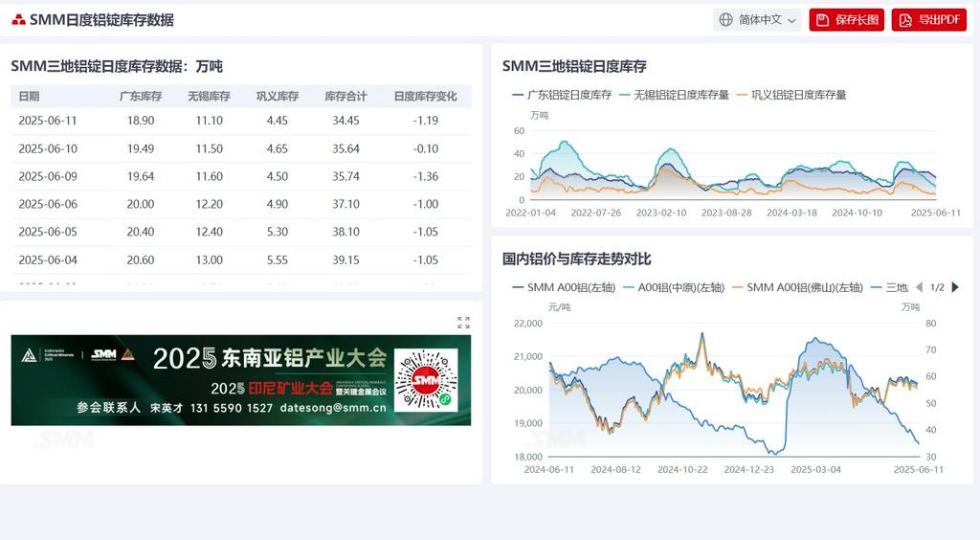Image resolution: width=980 pixels, height=540 pixels.
Task: Click the 11.10 Wuxi inventory cell
Action: (x=209, y=121)
